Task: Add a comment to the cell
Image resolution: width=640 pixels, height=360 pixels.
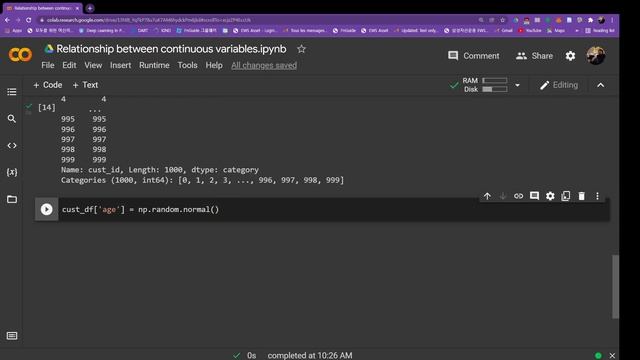Action: [x=534, y=196]
